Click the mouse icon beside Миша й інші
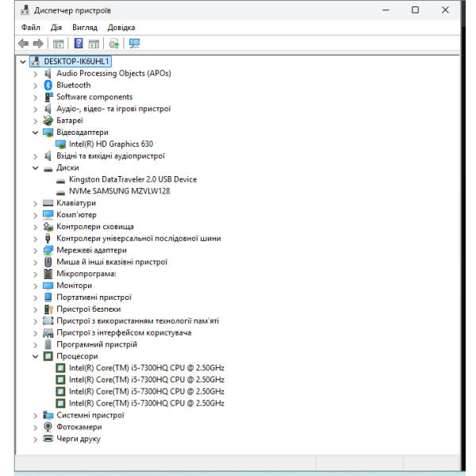This screenshot has width=476, height=476. [48, 262]
